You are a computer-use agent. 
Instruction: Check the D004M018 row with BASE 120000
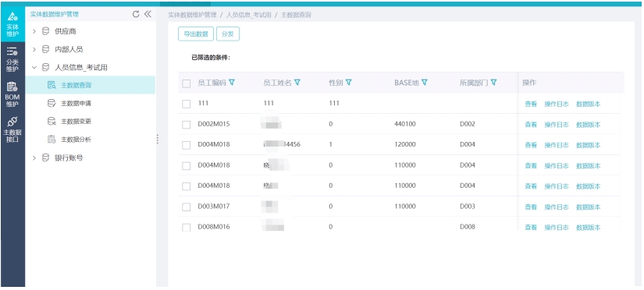pos(187,145)
